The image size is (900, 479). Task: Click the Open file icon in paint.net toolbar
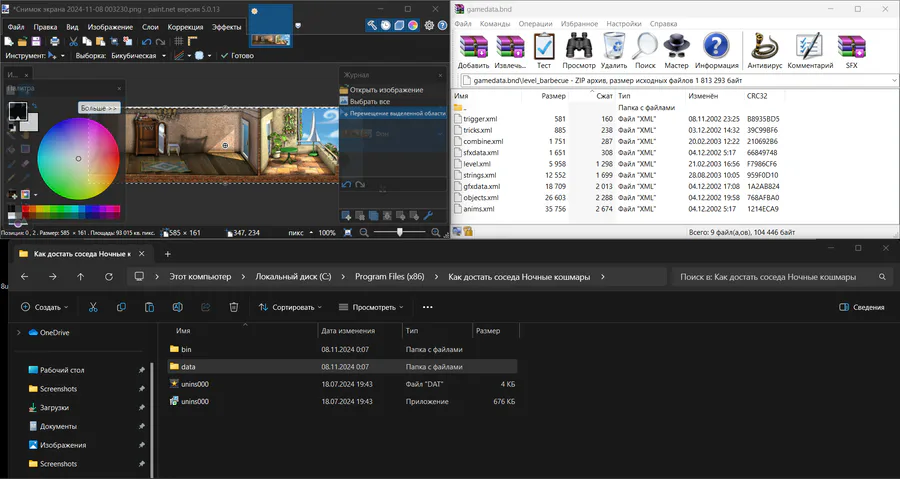coord(22,41)
